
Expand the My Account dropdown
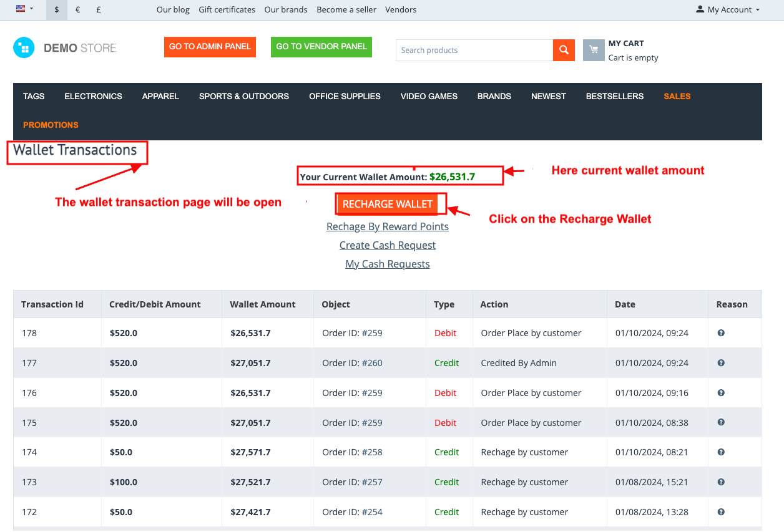[x=728, y=9]
